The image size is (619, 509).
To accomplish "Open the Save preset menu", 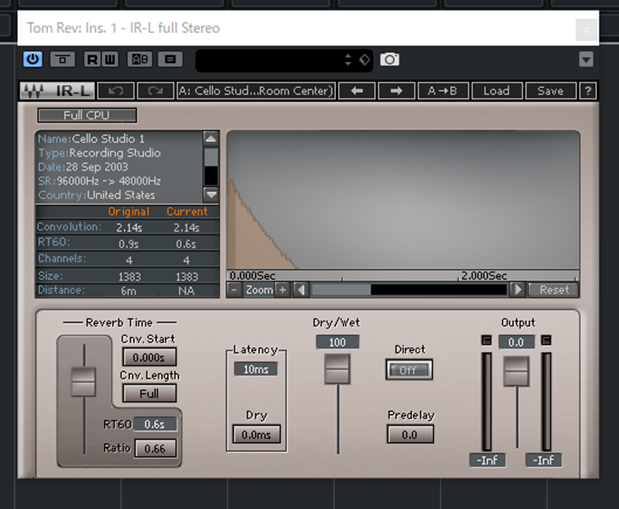I will [550, 91].
